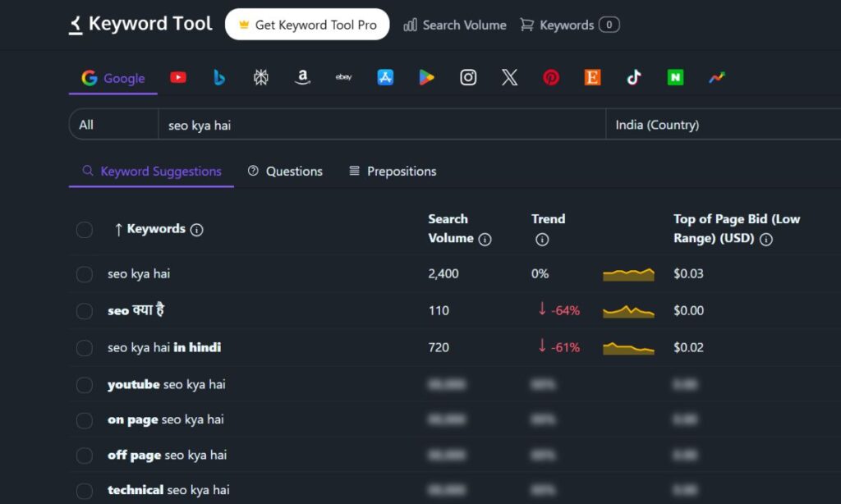Viewport: 841px width, 504px height.
Task: Select the YouTube platform icon
Action: pyautogui.click(x=178, y=76)
